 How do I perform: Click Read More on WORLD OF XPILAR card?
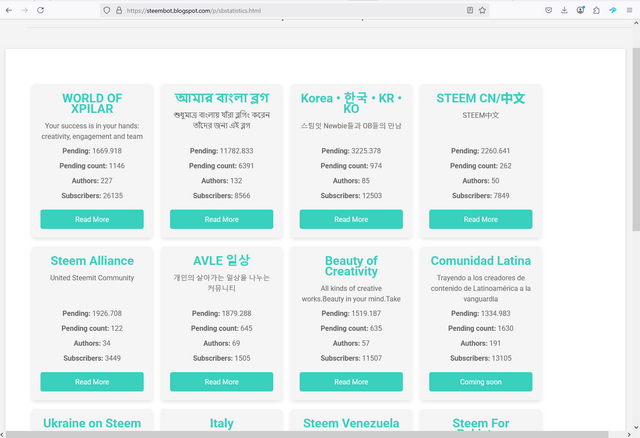[92, 219]
